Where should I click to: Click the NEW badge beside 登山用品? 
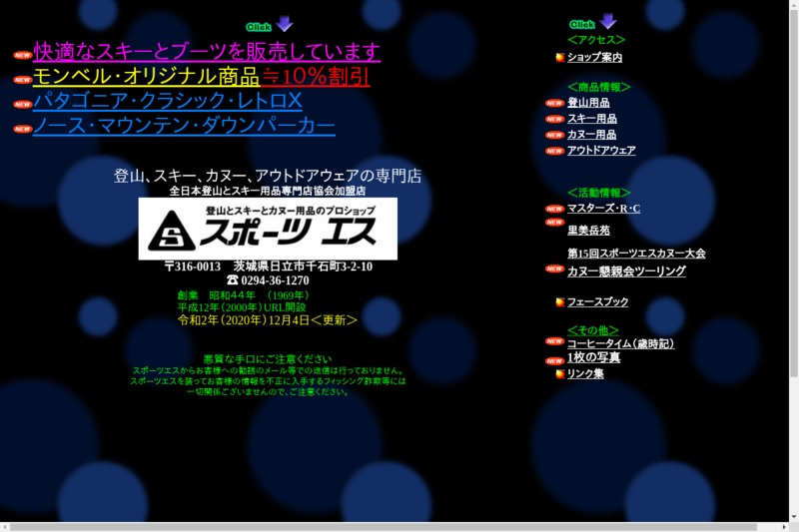554,103
